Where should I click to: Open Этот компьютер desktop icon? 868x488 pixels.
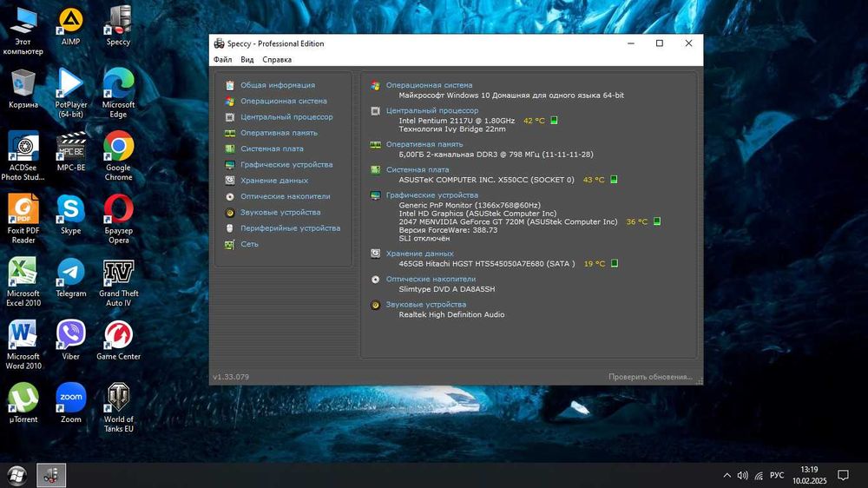point(23,31)
